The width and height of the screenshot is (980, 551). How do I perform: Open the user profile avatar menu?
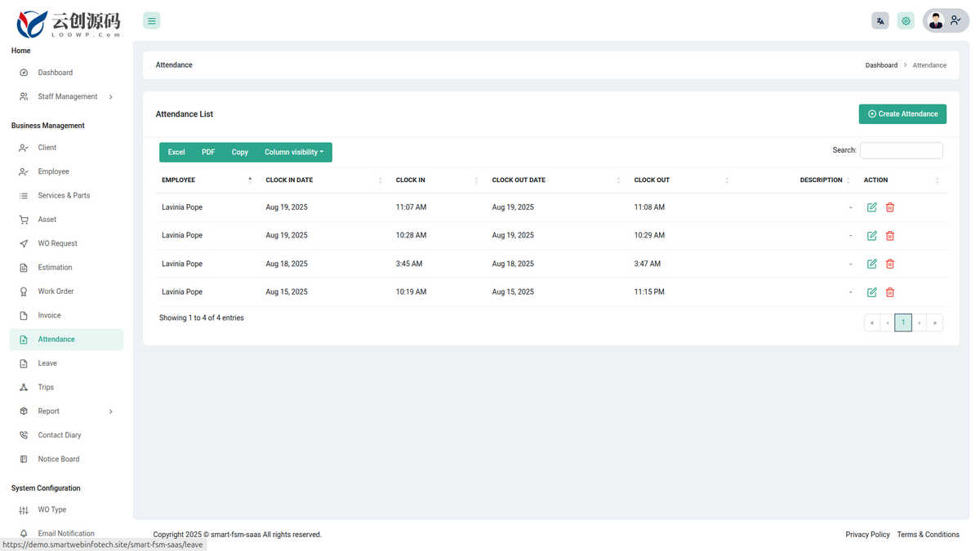pos(946,20)
